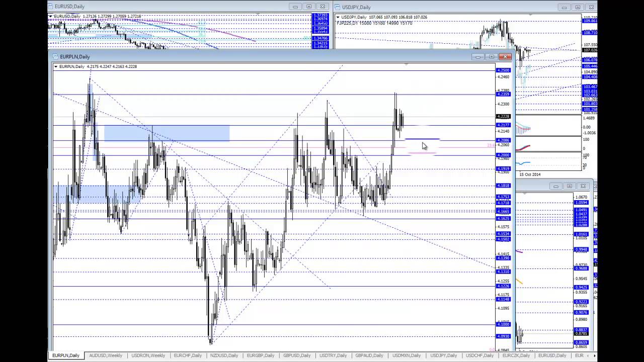Select the EURCZK,Daily chart tab
Image resolution: width=644 pixels, height=362 pixels.
(x=516, y=355)
